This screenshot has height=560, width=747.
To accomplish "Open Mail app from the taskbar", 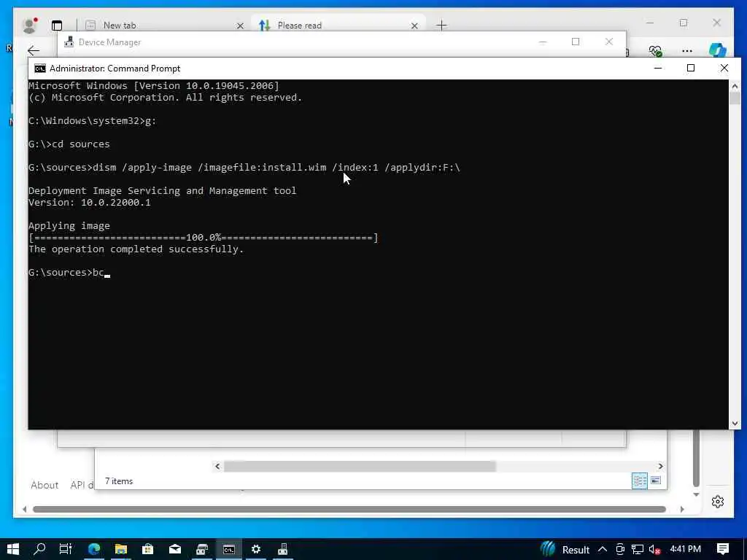I will (x=175, y=549).
